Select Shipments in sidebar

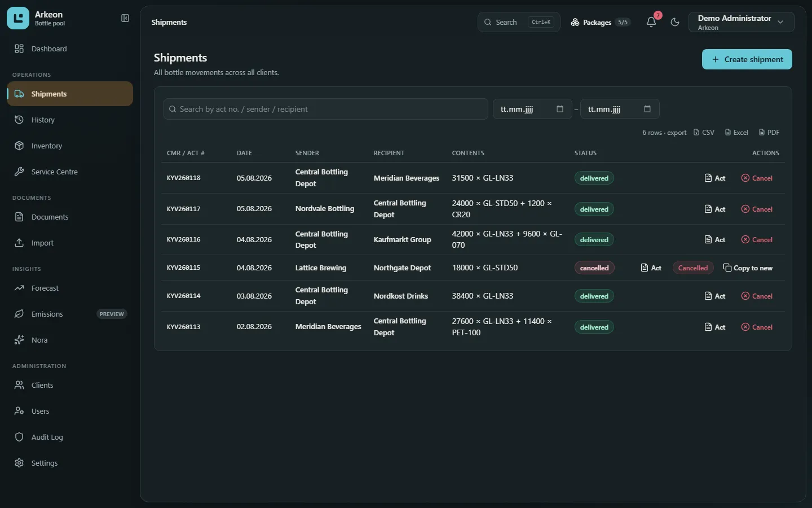70,94
